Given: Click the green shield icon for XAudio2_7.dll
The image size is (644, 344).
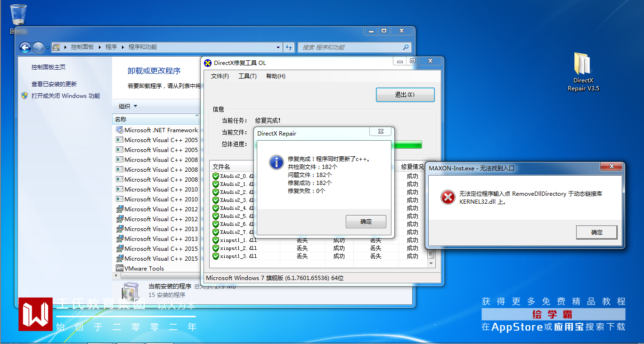Looking at the screenshot, I should click(216, 232).
